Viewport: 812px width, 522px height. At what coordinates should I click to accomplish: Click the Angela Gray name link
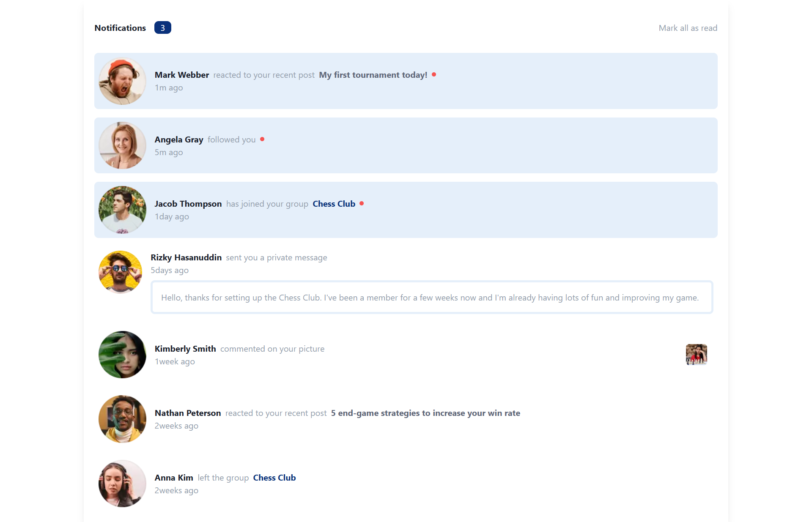click(x=179, y=139)
